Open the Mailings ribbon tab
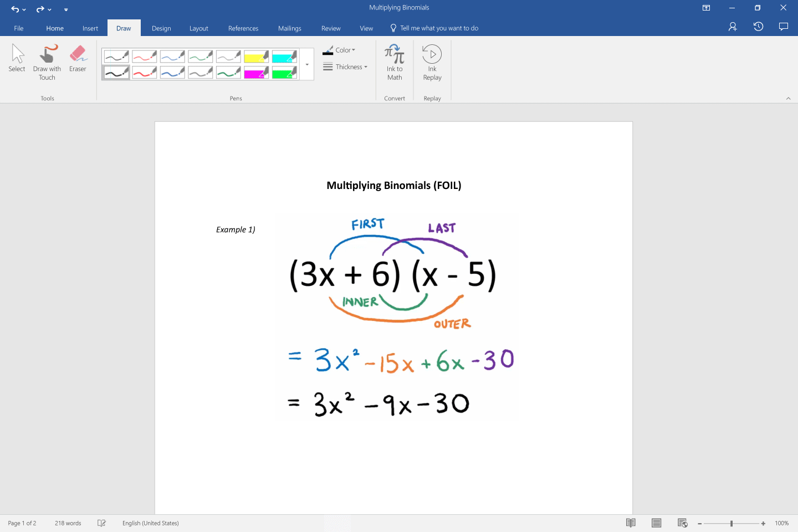Screen dimensions: 798x532 pos(289,28)
